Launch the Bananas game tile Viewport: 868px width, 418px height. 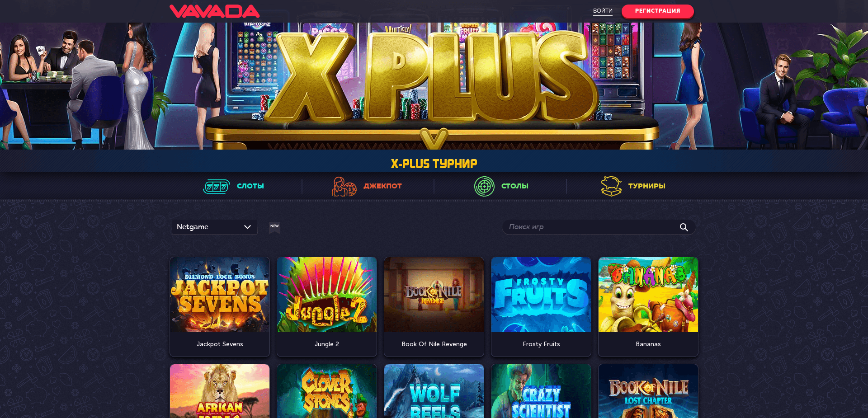[648, 307]
